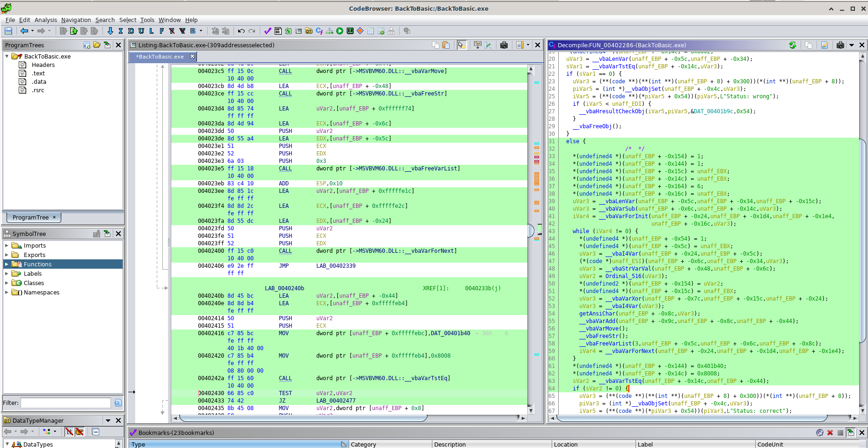Close the ProgramTrees panel
This screenshot has height=448, width=868.
118,45
